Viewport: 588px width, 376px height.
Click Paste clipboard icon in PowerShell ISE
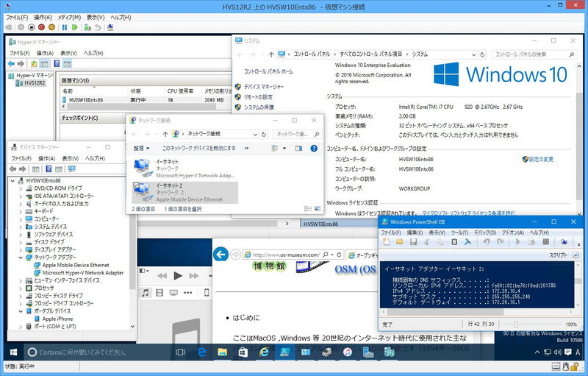(454, 242)
